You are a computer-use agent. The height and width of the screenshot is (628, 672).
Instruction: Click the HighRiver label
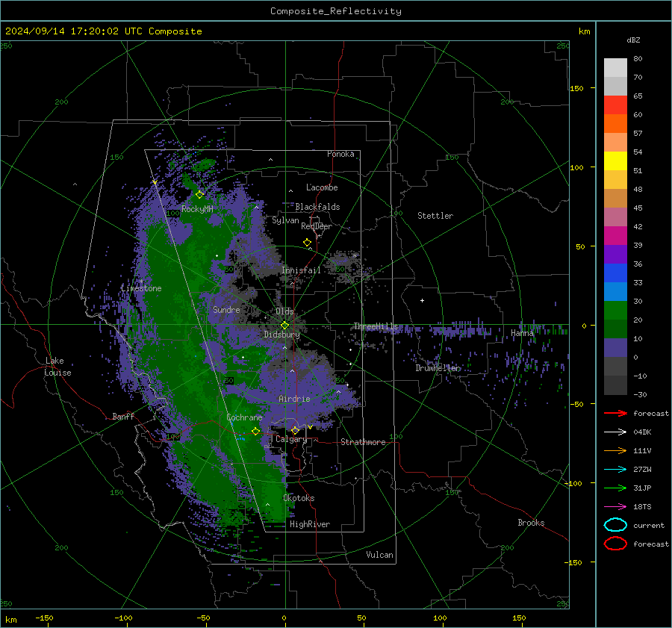click(310, 524)
